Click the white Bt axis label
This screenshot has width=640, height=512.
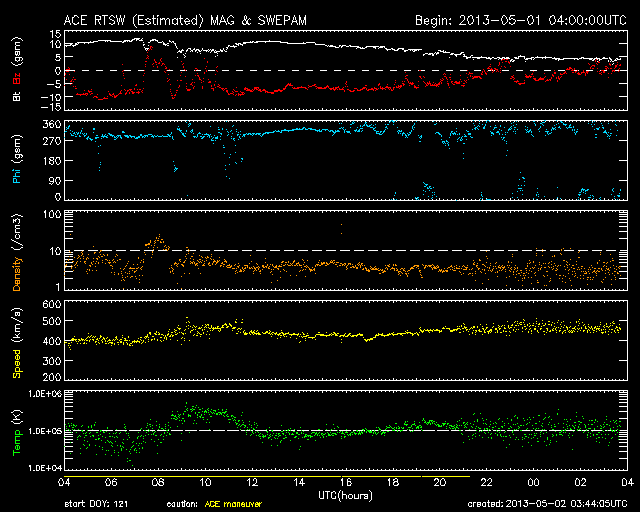pyautogui.click(x=17, y=96)
